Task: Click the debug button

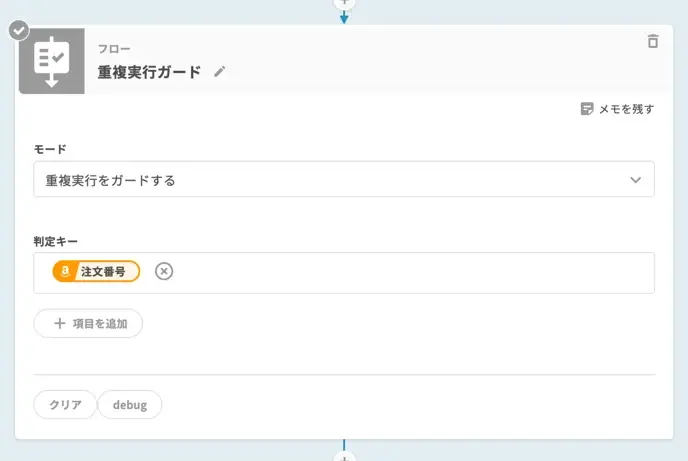Action: (129, 405)
